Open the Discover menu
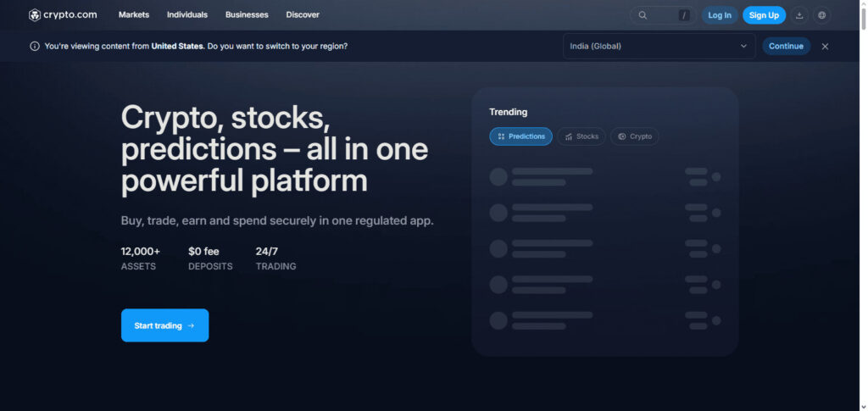 [303, 15]
